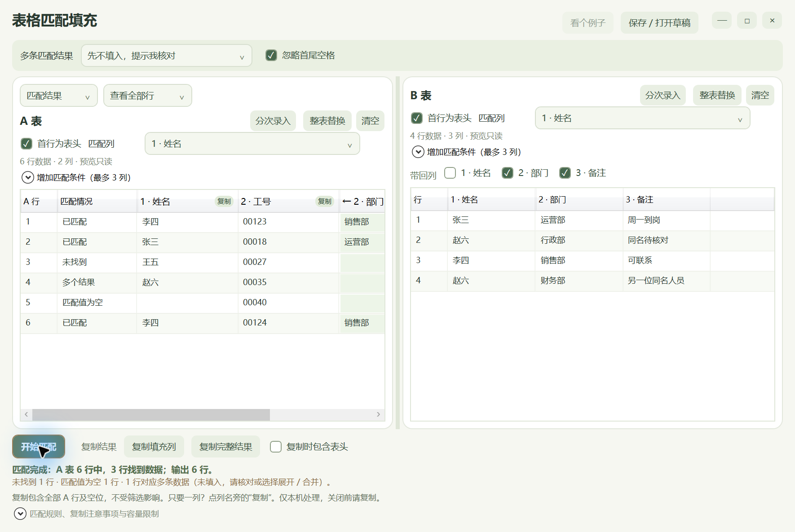The height and width of the screenshot is (532, 795).
Task: Uncheck 带回列 2·部门 checkbox
Action: tap(508, 173)
